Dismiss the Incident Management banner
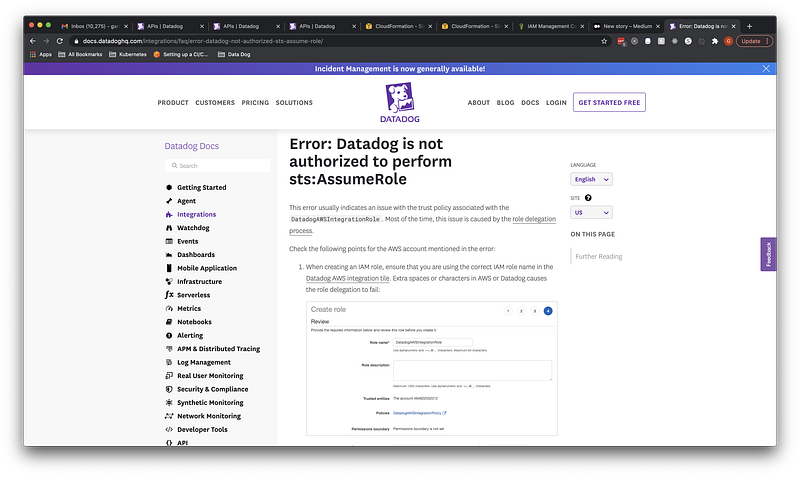The image size is (800, 477). point(766,68)
